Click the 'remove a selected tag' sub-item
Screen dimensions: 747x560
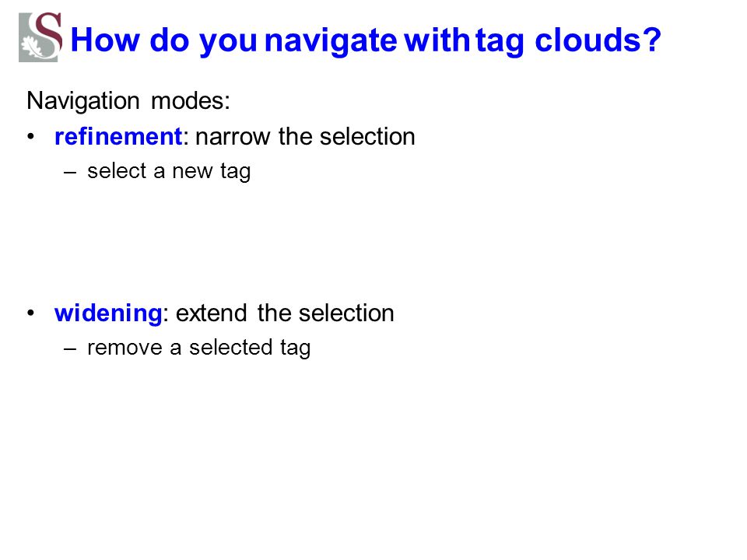coord(198,348)
